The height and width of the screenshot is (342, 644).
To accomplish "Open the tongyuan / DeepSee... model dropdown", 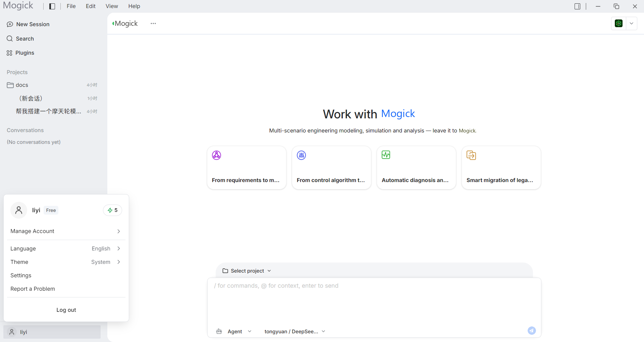I will click(295, 331).
